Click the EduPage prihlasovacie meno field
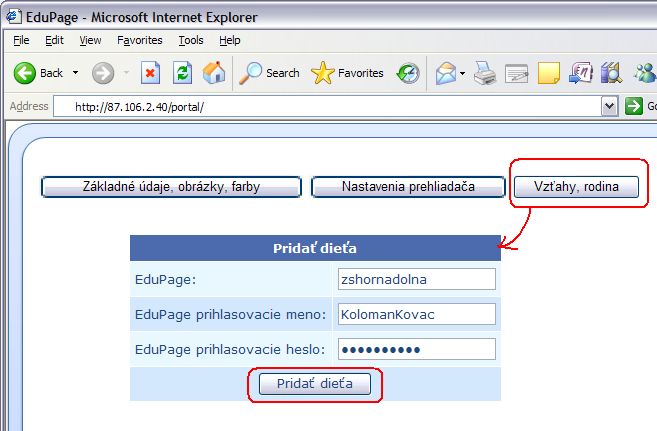 [x=416, y=314]
